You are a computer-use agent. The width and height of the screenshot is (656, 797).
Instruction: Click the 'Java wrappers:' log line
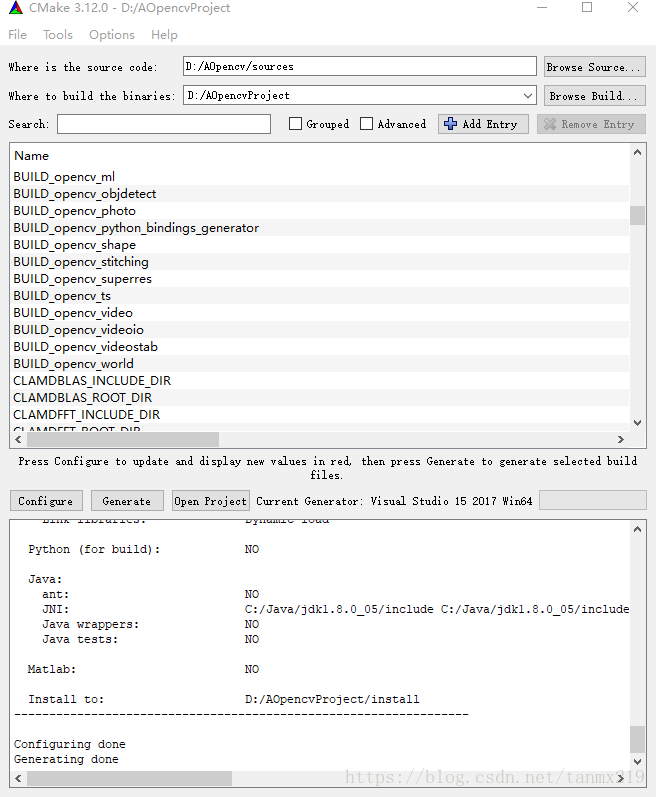click(90, 624)
